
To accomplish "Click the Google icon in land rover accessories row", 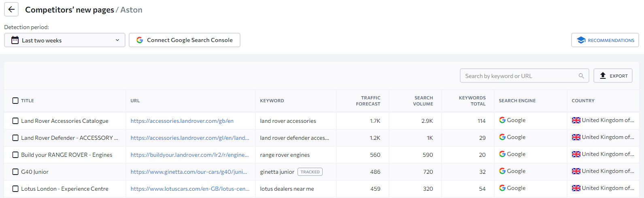I will tap(502, 120).
